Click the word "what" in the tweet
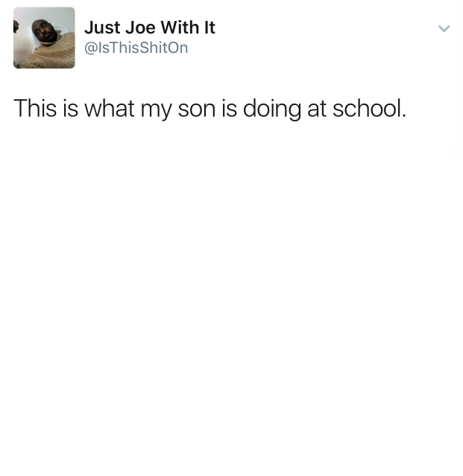 pos(109,108)
